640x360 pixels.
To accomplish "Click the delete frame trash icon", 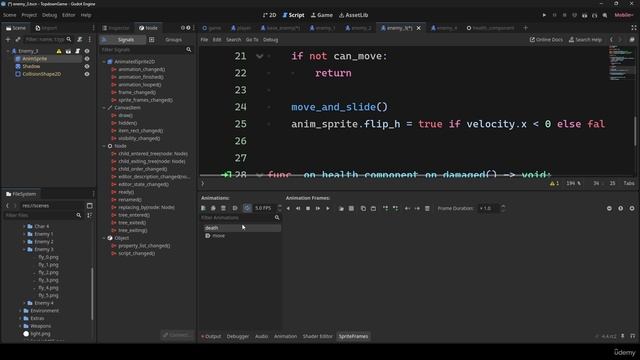I will click(x=427, y=208).
